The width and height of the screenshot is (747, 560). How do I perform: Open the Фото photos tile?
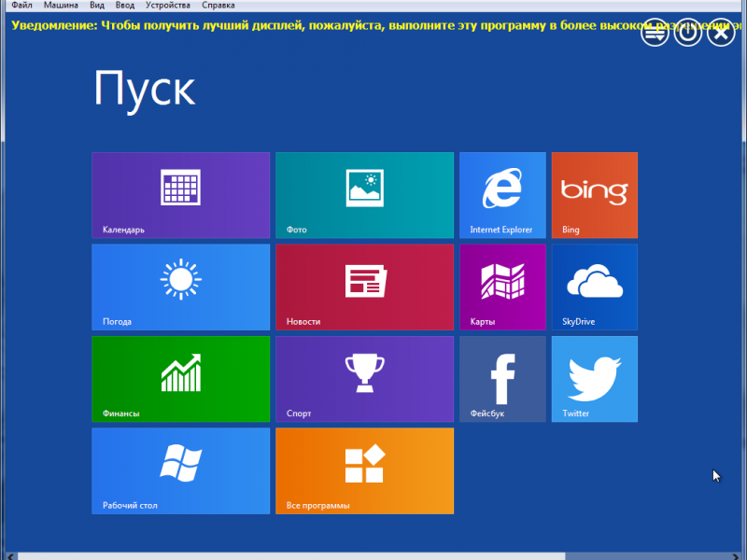(x=364, y=195)
